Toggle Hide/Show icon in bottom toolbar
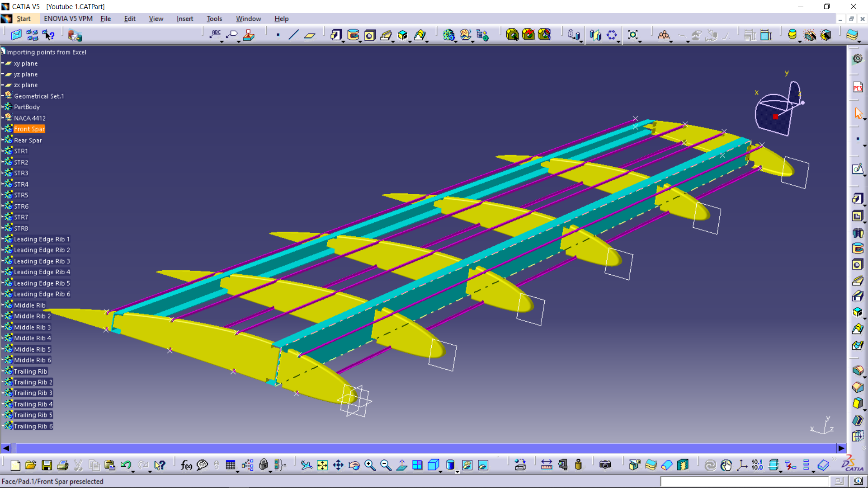Viewport: 868px width, 488px height. 467,465
